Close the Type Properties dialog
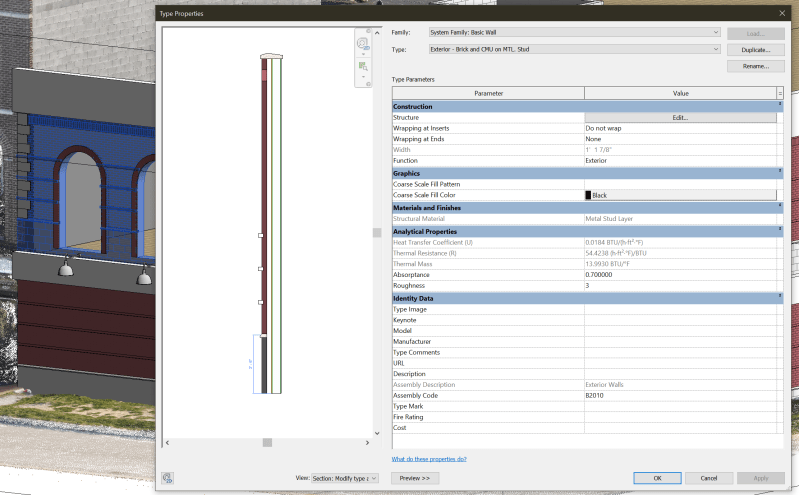 782,13
